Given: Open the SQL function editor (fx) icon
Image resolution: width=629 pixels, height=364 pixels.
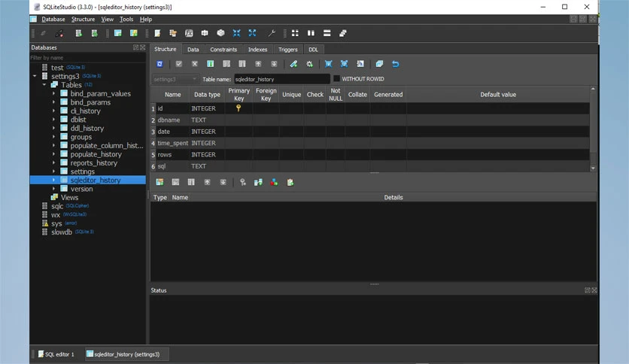Looking at the screenshot, I should (189, 33).
